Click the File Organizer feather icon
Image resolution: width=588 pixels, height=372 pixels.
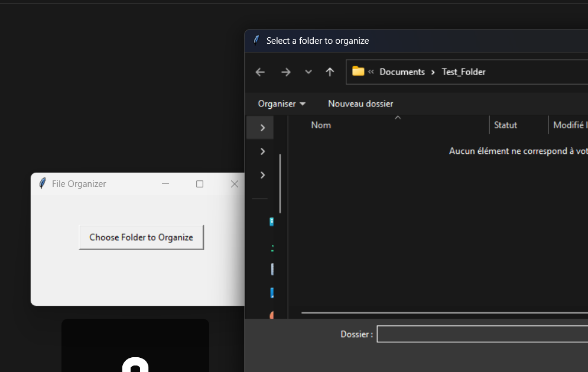(43, 183)
